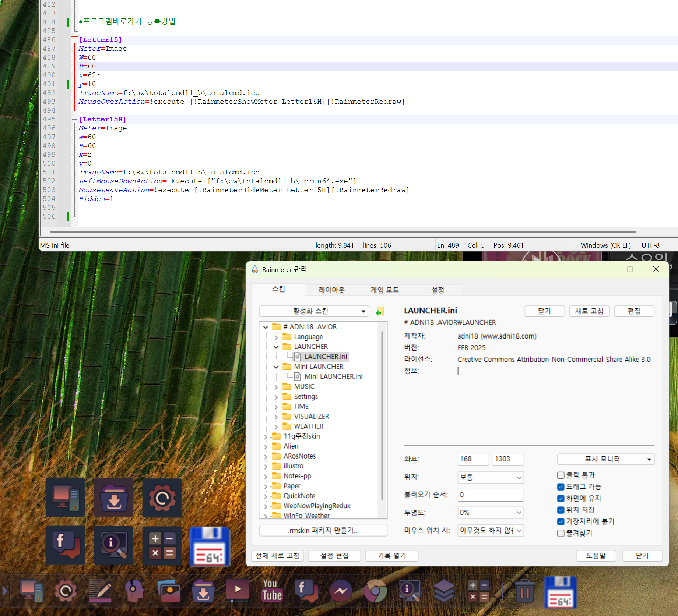Enable the 클릭 통과 checkbox
This screenshot has height=616, width=678.
(561, 475)
